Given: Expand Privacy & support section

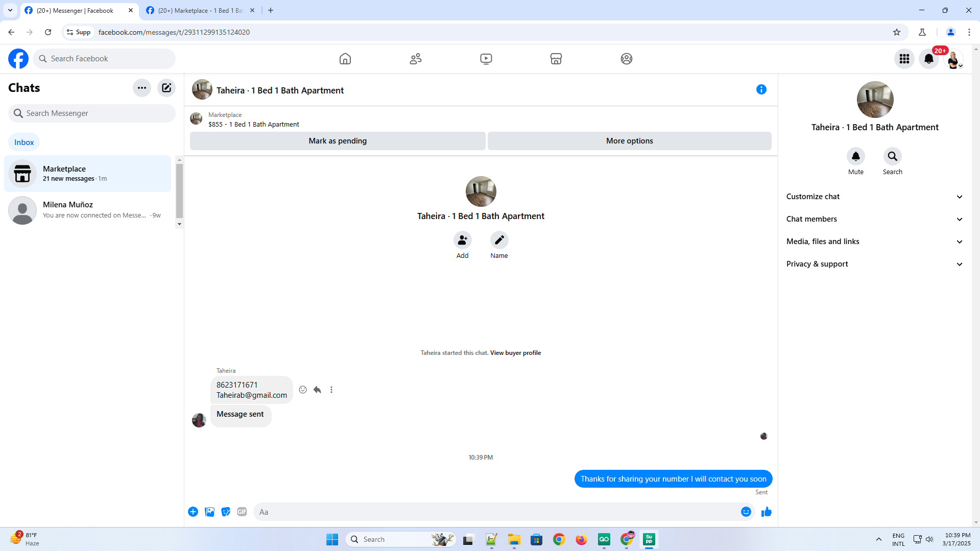Looking at the screenshot, I should [x=875, y=264].
